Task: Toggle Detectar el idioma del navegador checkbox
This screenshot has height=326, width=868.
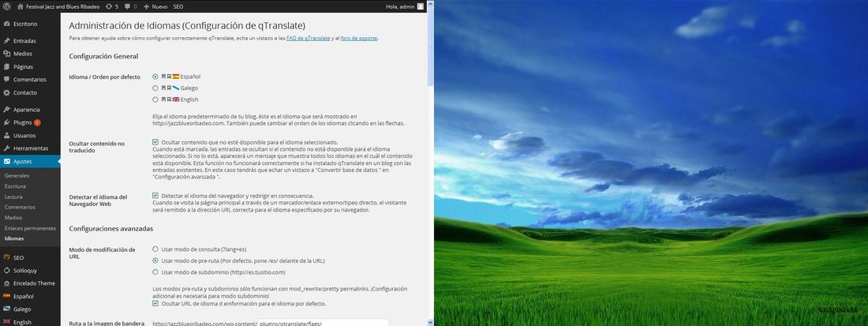Action: [155, 196]
